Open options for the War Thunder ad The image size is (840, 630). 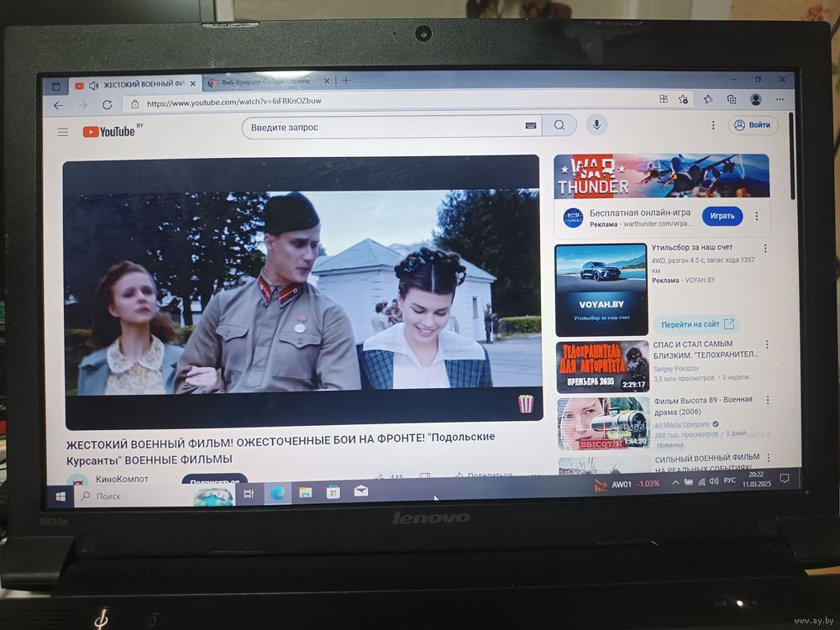(x=757, y=216)
